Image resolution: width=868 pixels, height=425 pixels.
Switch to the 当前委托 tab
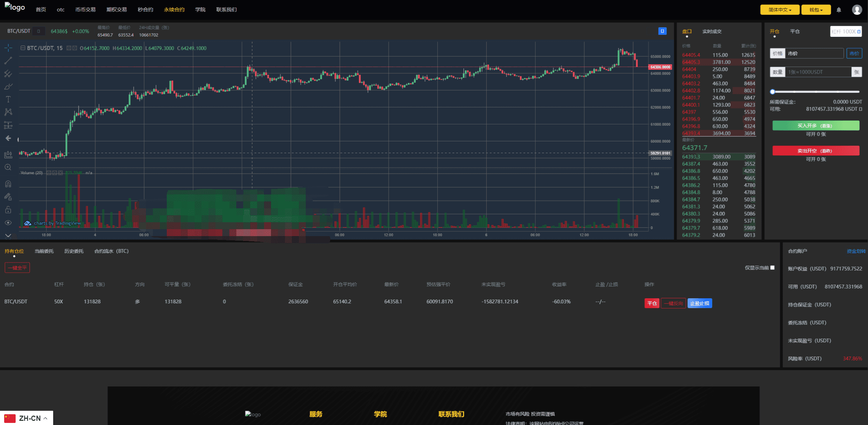(44, 251)
